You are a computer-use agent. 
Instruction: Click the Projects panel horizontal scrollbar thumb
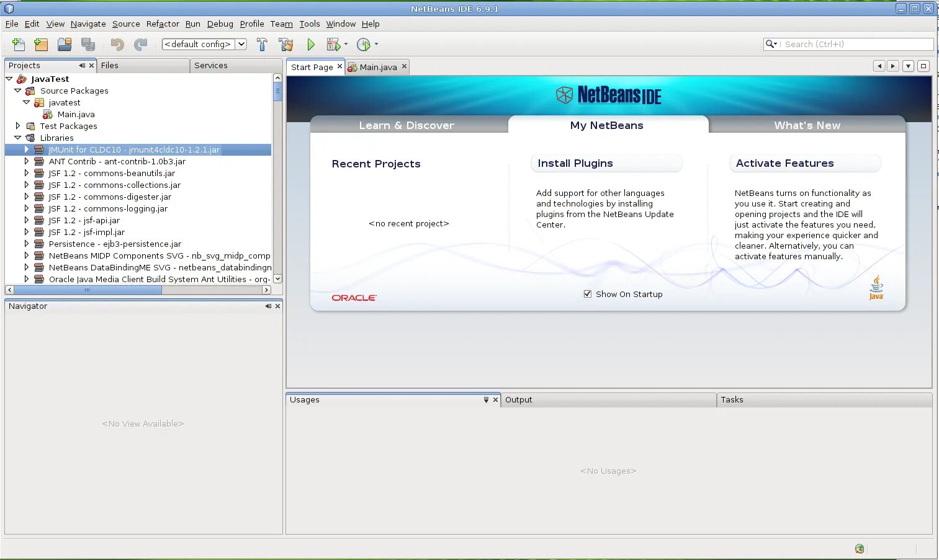click(88, 290)
